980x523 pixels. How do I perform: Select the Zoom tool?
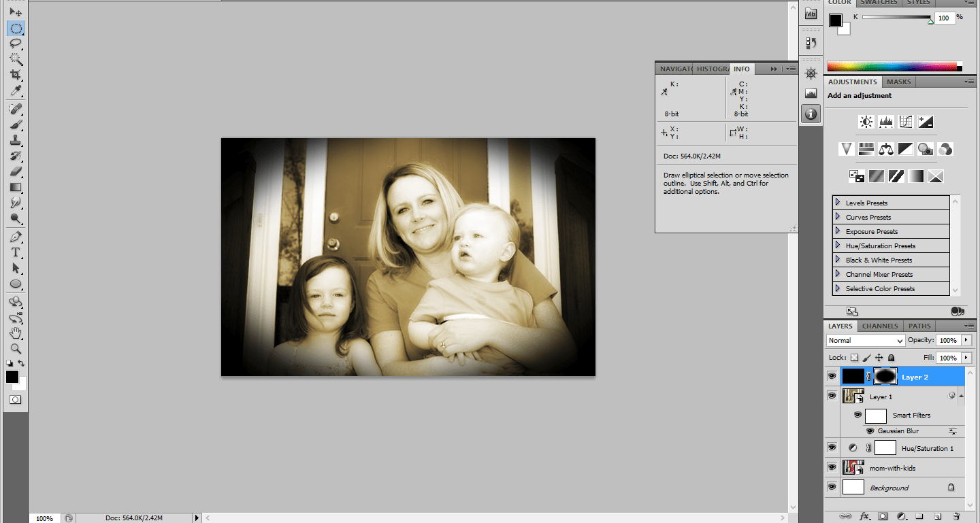(x=16, y=348)
